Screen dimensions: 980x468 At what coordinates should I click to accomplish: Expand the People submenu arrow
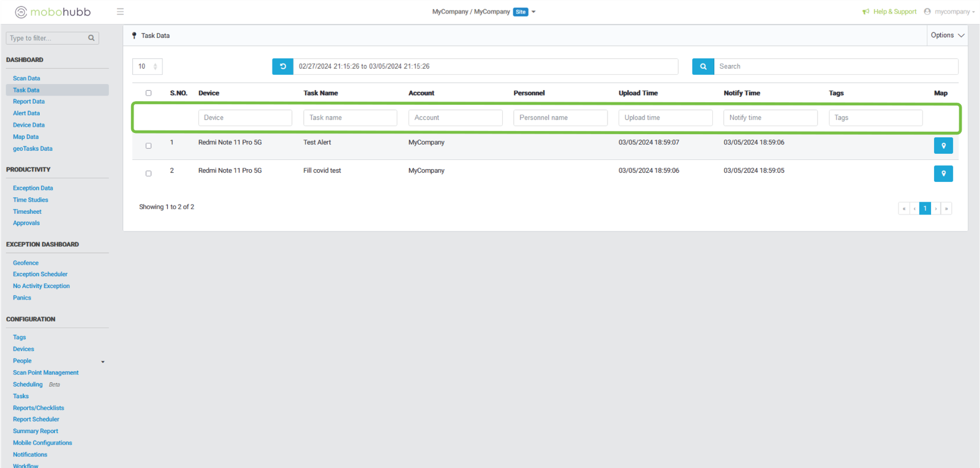pos(103,362)
